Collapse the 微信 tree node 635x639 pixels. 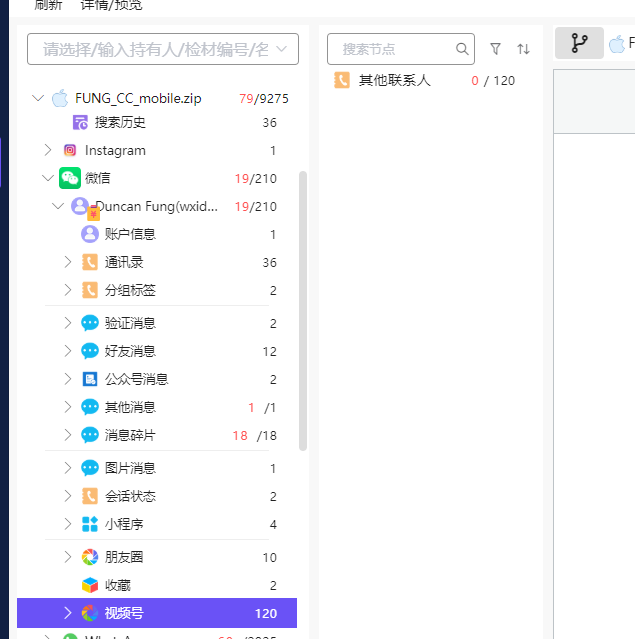point(48,178)
